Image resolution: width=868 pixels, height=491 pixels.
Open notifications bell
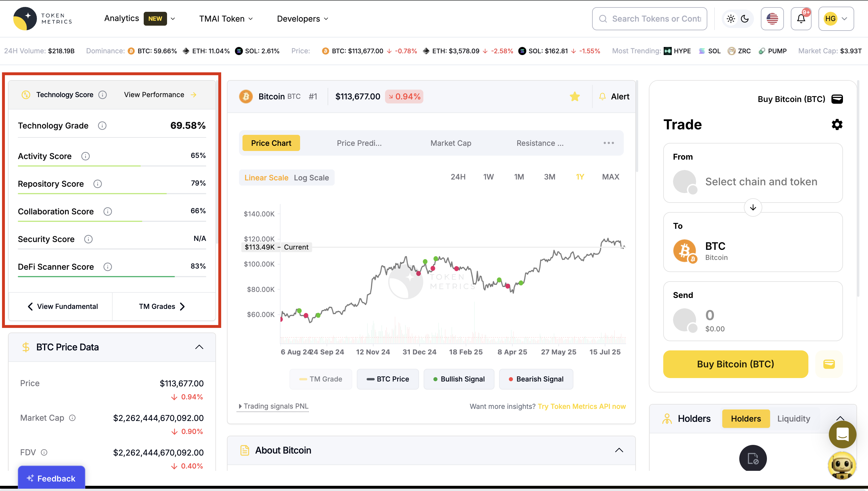pyautogui.click(x=801, y=19)
